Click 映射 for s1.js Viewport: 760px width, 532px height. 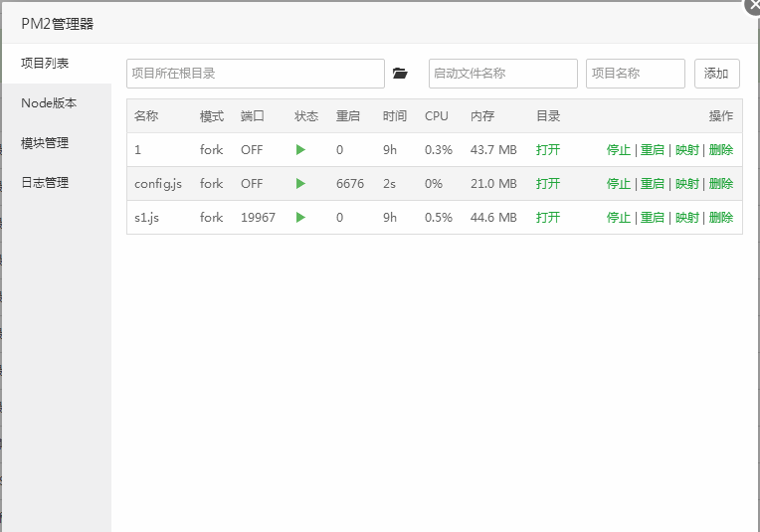pos(687,217)
